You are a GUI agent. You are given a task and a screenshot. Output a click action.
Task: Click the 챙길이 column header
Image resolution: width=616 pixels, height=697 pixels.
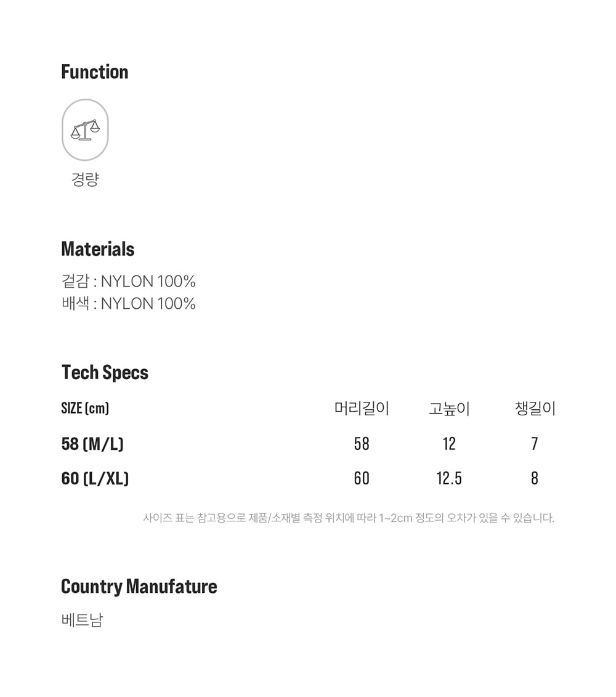[535, 408]
